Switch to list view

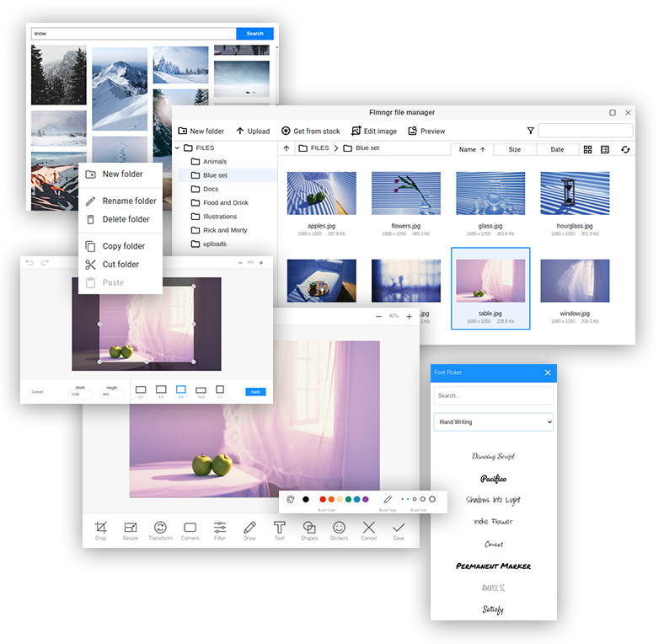(605, 149)
